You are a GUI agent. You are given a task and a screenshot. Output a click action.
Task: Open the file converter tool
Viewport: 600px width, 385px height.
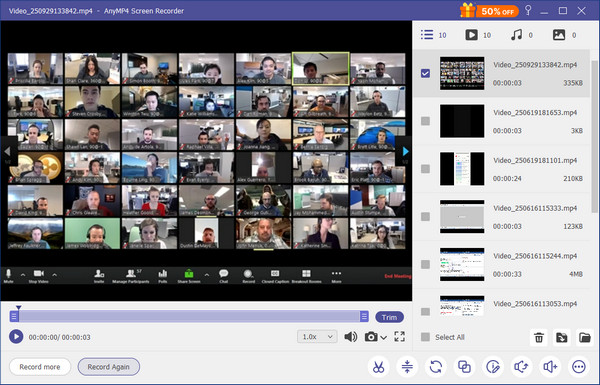pos(436,367)
